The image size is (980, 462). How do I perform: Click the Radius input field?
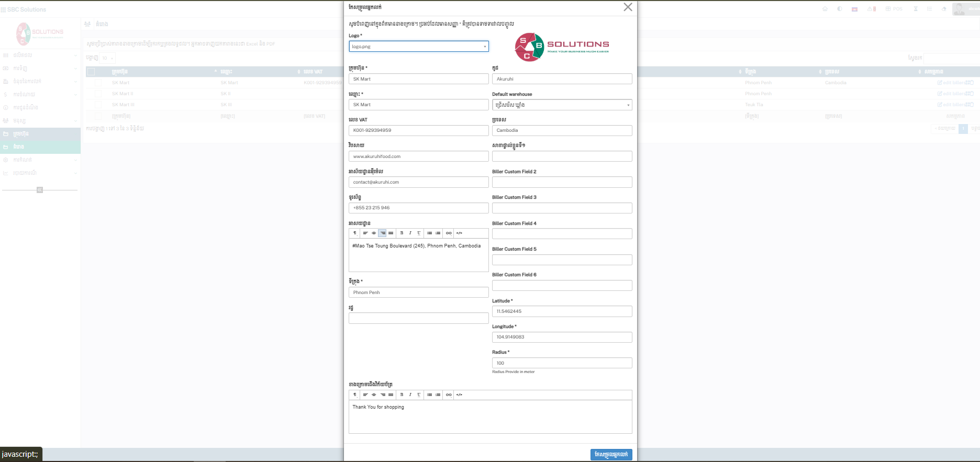tap(562, 363)
